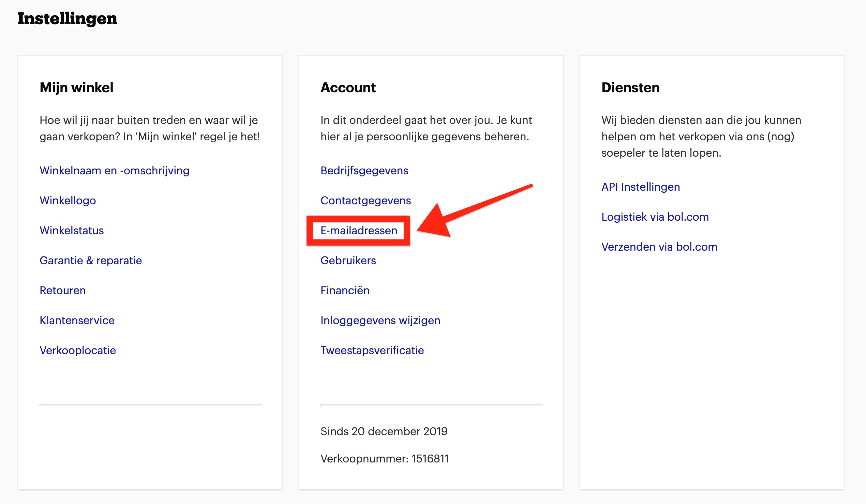Go to Garantie & reparatie
Viewport: 866px width, 504px height.
[x=91, y=261]
